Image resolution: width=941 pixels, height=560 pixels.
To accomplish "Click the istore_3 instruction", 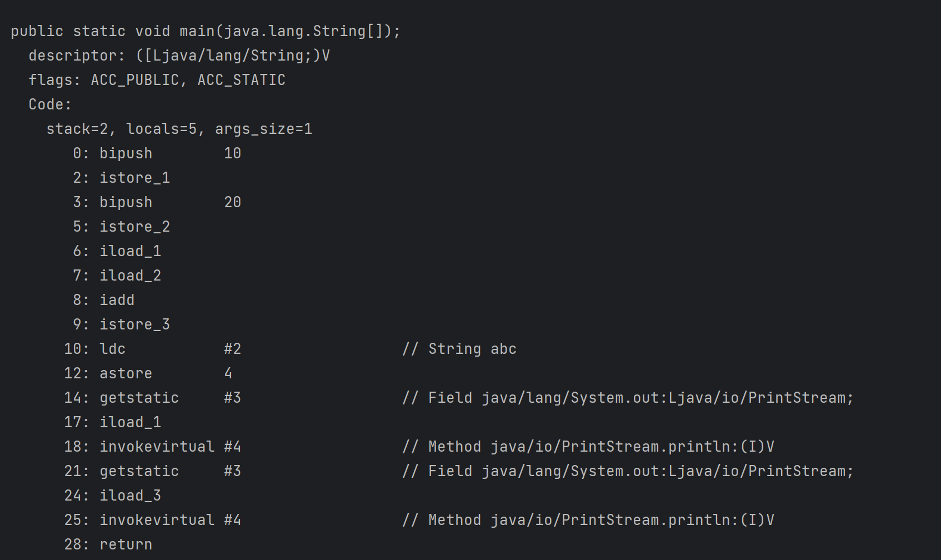I will tap(134, 324).
